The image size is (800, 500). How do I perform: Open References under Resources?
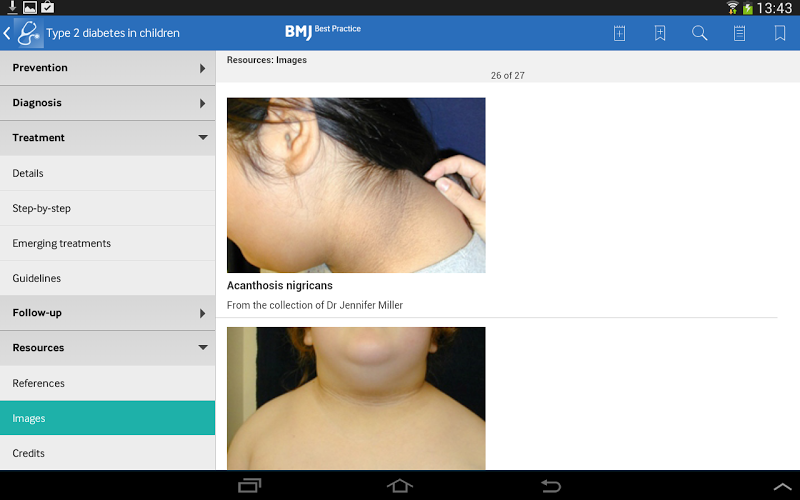pyautogui.click(x=108, y=383)
